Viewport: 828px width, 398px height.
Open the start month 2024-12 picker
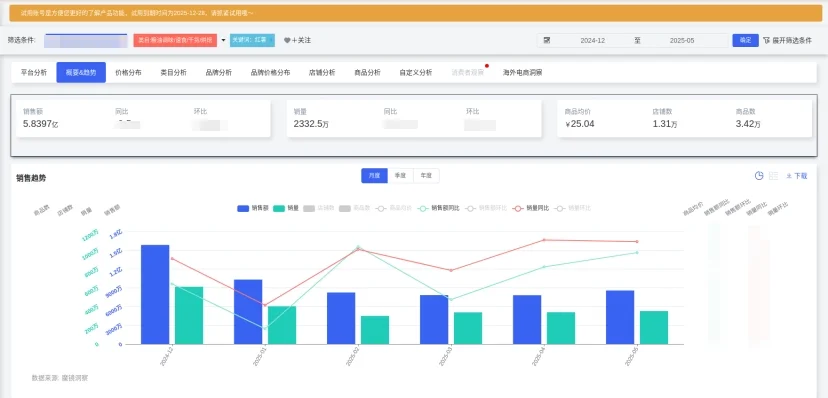[x=592, y=40]
